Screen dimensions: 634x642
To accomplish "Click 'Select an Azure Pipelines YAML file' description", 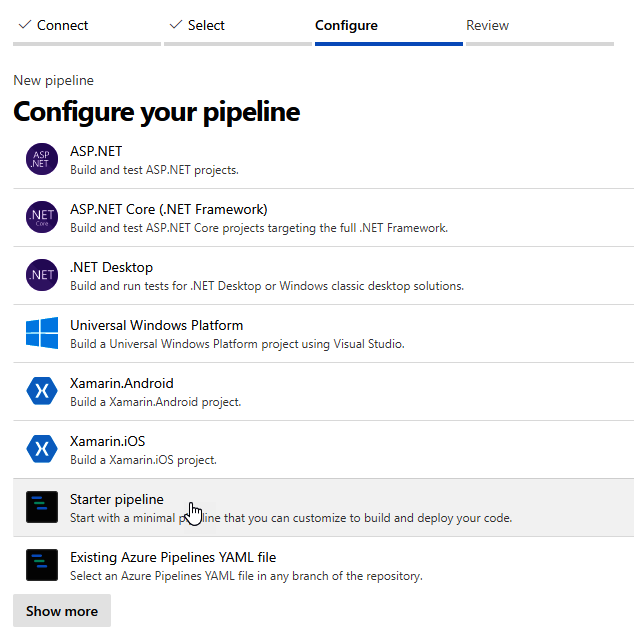I will click(246, 576).
